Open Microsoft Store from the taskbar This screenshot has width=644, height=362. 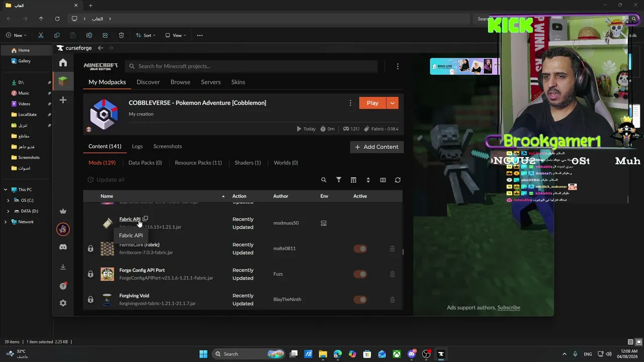coord(367,354)
